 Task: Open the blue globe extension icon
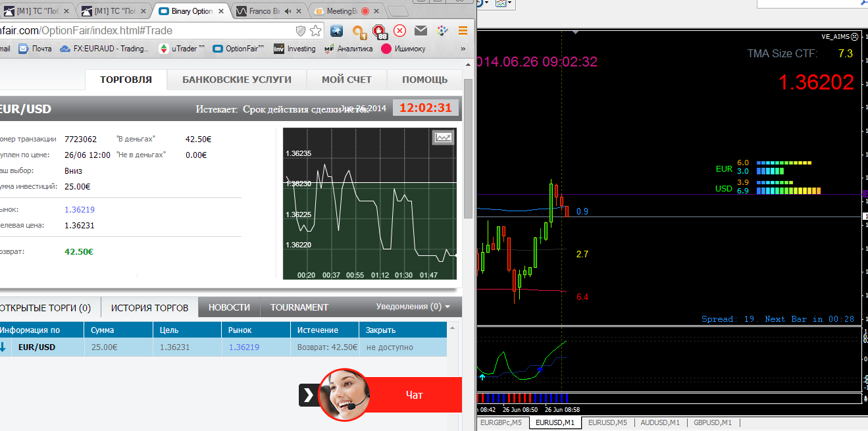pyautogui.click(x=337, y=30)
